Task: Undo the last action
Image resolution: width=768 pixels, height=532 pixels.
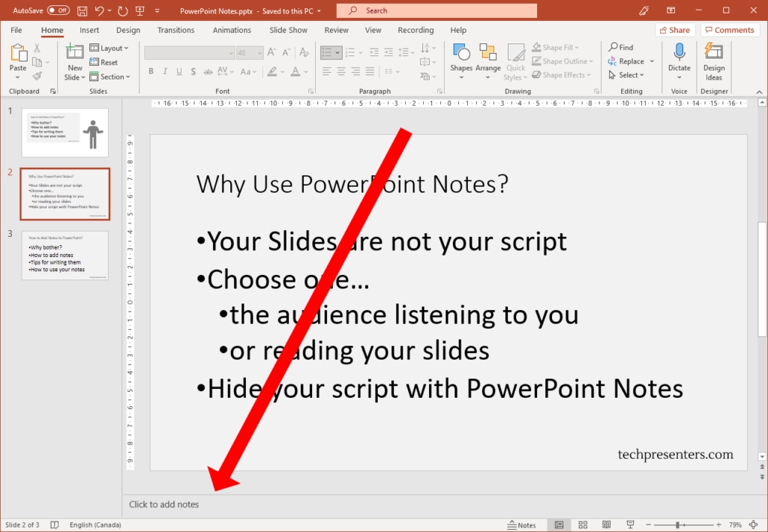Action: pos(100,10)
